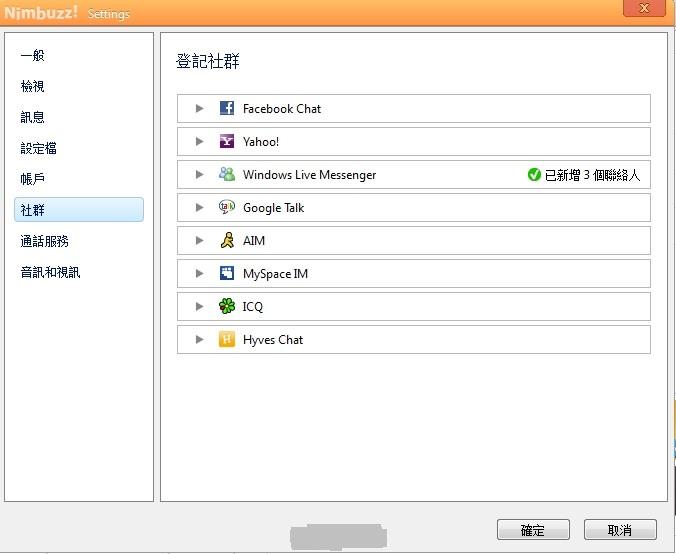
Task: Open the 音訊和視訊 settings section
Action: (50, 272)
